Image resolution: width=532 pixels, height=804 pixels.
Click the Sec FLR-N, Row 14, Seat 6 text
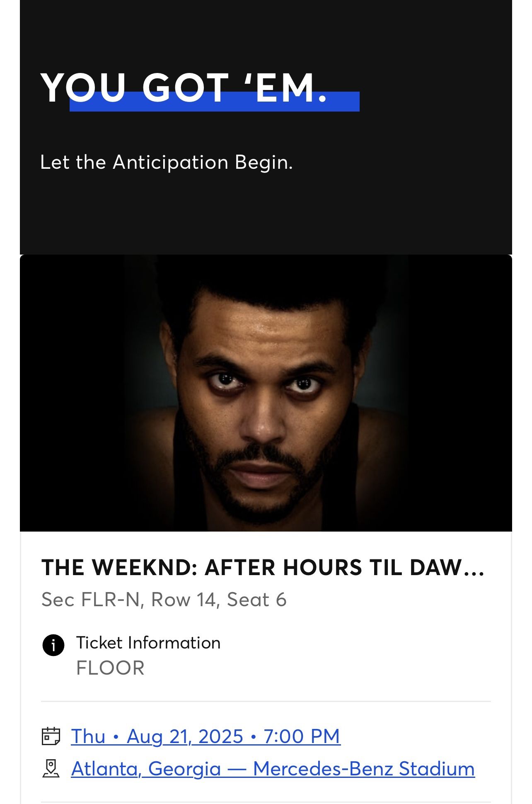164,600
